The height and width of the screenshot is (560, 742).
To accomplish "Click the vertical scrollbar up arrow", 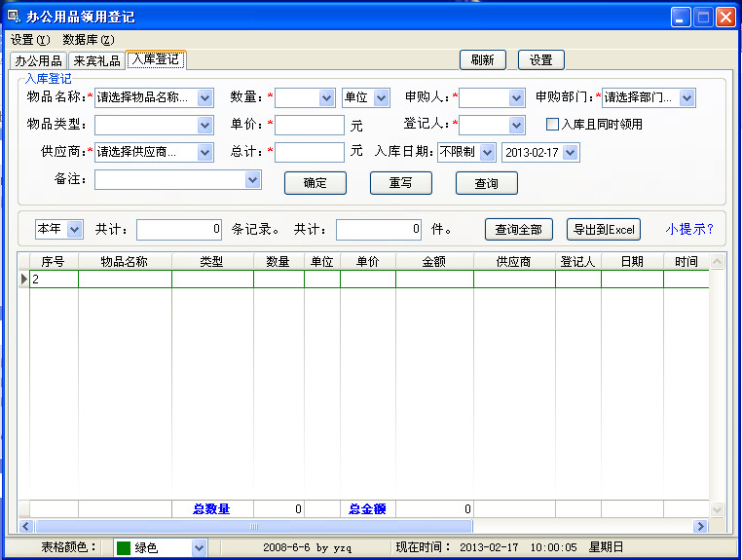I will pos(718,261).
